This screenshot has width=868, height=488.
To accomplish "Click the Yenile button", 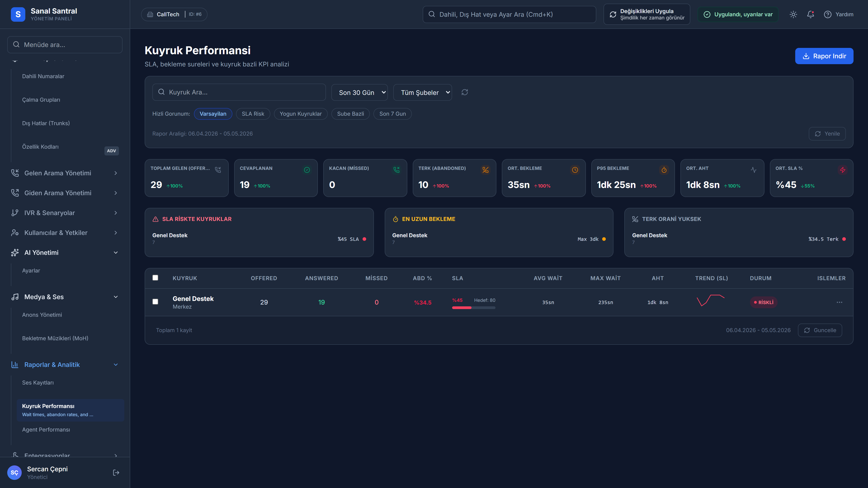I will click(x=827, y=134).
